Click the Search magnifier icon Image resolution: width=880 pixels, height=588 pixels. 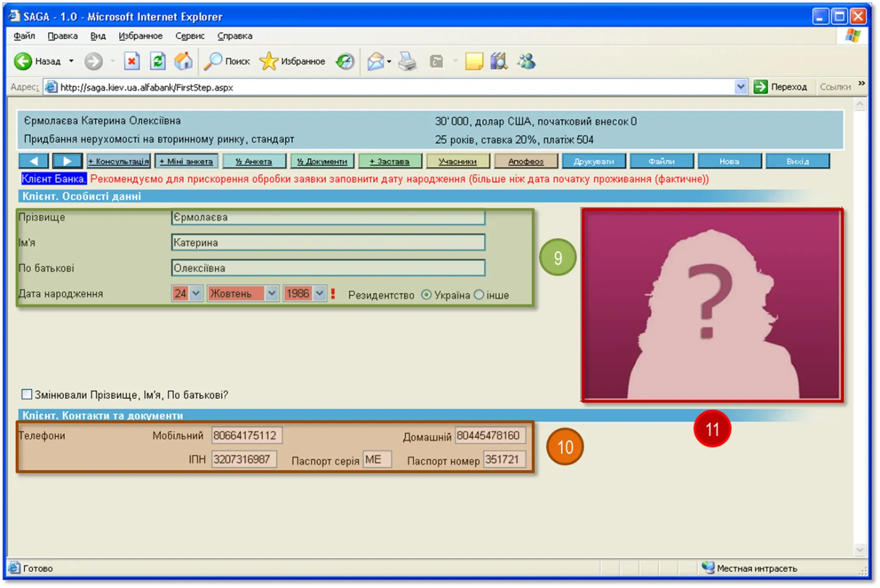coord(212,61)
